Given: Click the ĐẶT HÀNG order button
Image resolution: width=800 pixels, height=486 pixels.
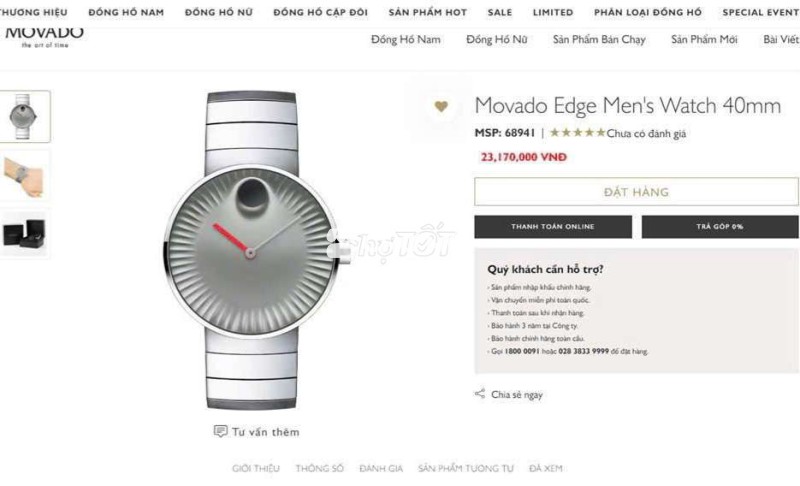Looking at the screenshot, I should click(636, 192).
